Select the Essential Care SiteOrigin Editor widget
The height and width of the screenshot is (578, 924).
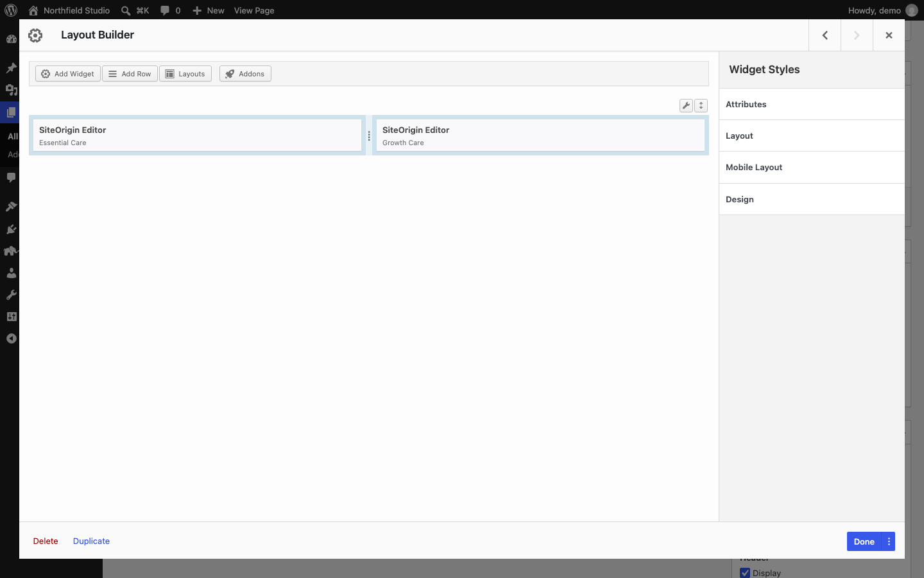pos(197,136)
